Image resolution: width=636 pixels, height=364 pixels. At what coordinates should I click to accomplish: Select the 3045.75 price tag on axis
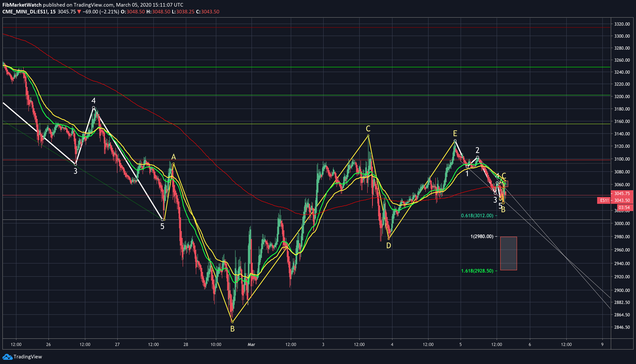622,193
